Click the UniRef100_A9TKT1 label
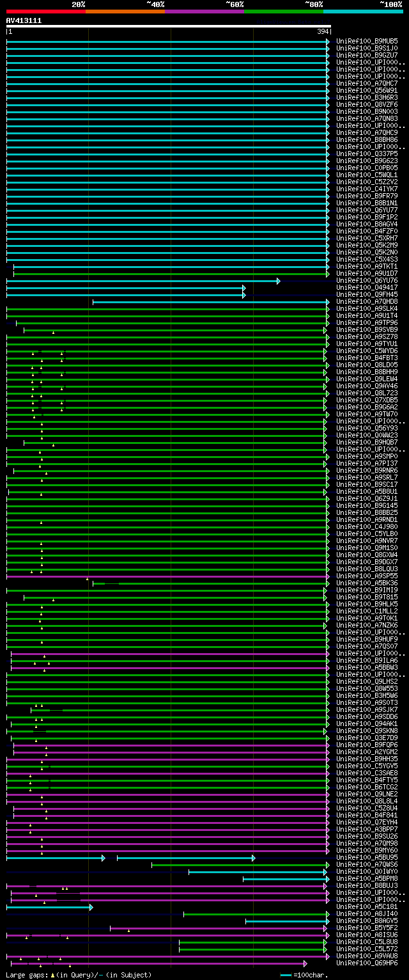The height and width of the screenshot is (980, 409). click(367, 266)
